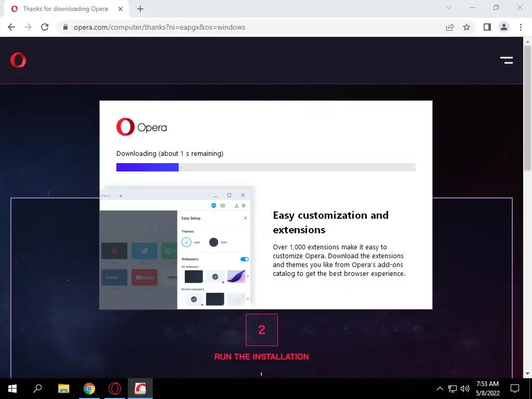Select the 'Thanks for downloading Opera' tab
Viewport: 532px width, 399px height.
point(65,9)
